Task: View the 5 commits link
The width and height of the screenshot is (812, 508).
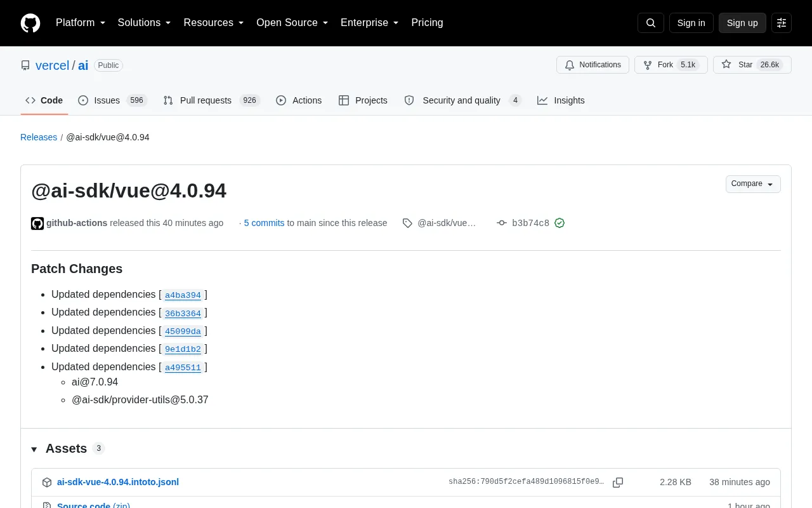Action: (x=264, y=223)
